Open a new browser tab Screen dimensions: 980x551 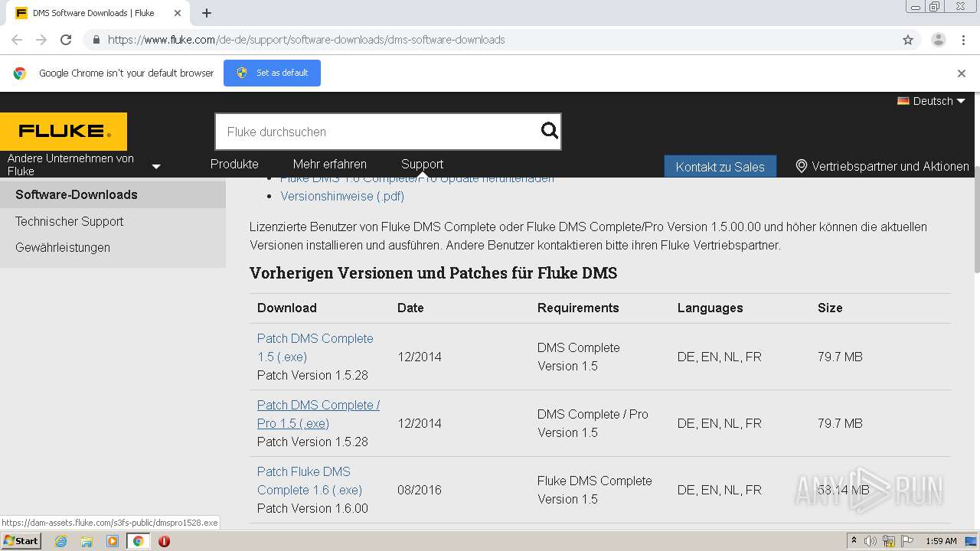point(207,13)
